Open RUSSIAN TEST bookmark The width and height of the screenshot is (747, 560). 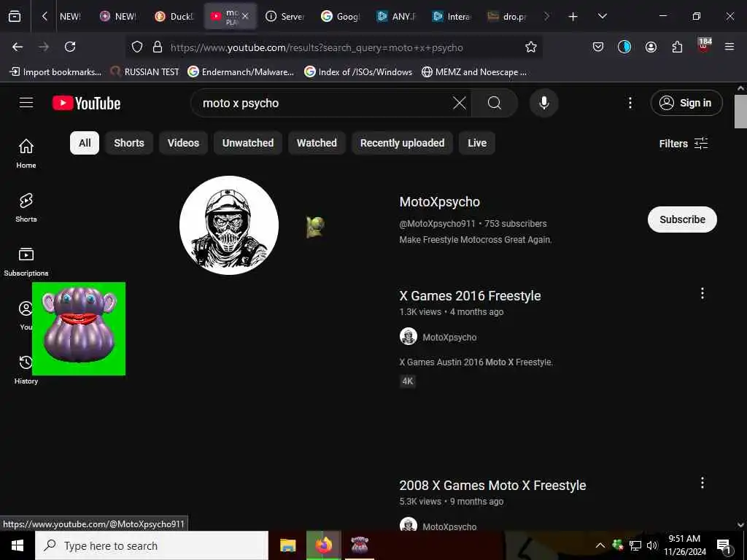pos(145,72)
